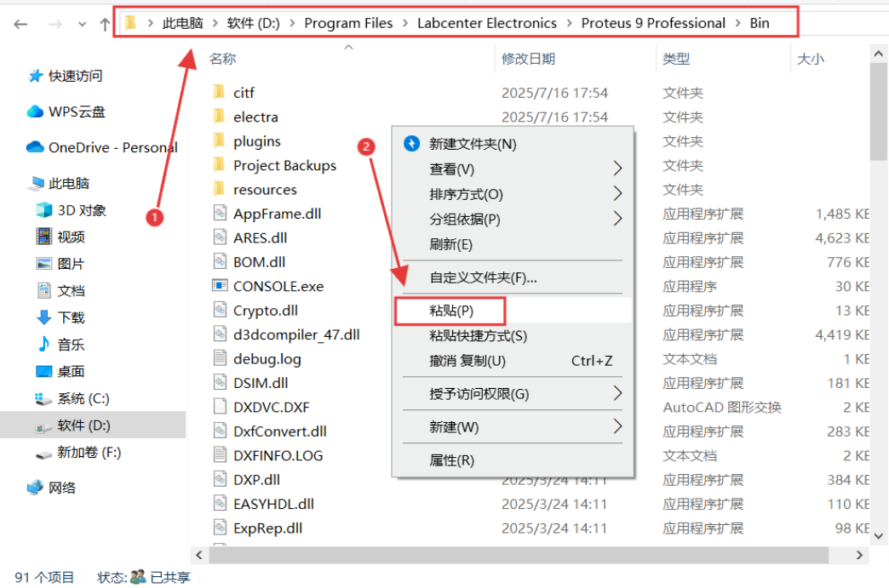Click the Back navigation arrow

[x=20, y=24]
